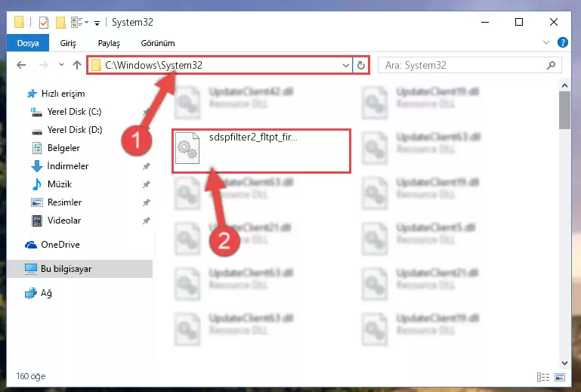
Task: Switch to the Görünüm ribbon tab
Action: click(158, 43)
